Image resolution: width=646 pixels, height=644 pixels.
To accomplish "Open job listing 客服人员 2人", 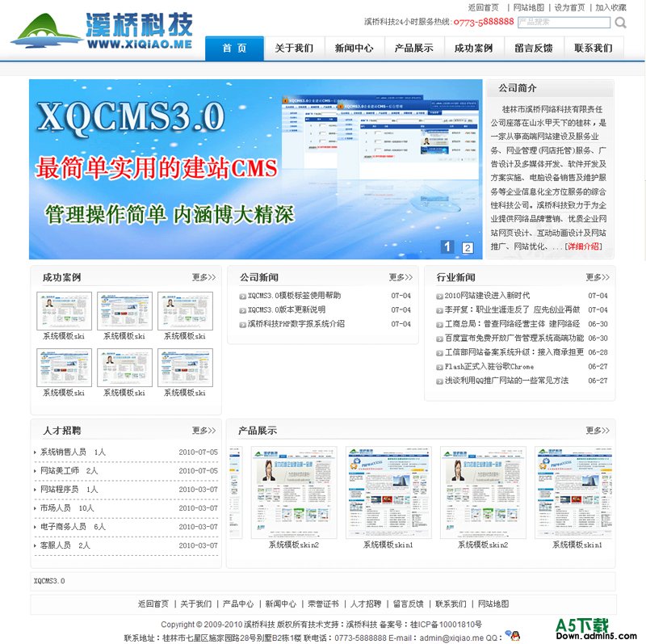I will [x=65, y=545].
